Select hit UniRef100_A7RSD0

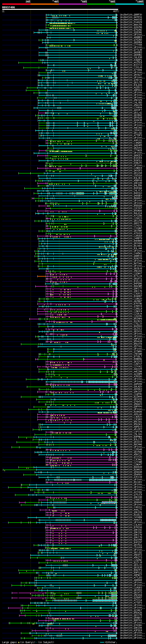point(131,376)
